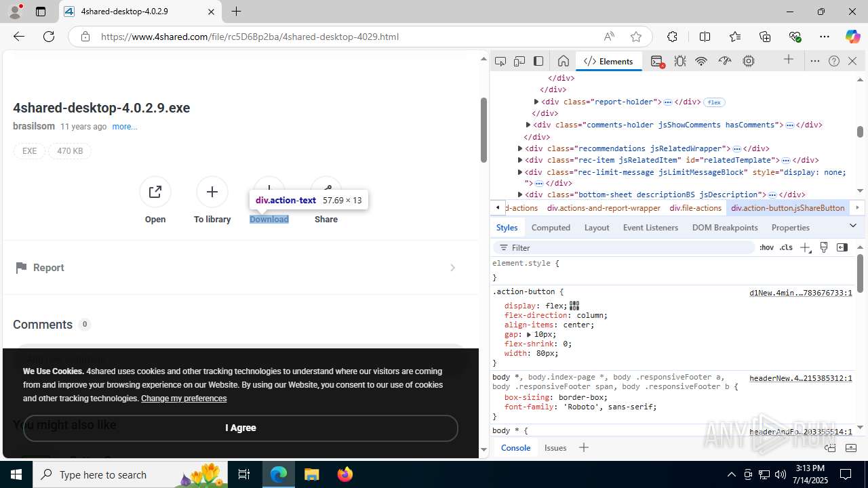868x488 pixels.
Task: Switch to the Computed tab
Action: [x=551, y=227]
